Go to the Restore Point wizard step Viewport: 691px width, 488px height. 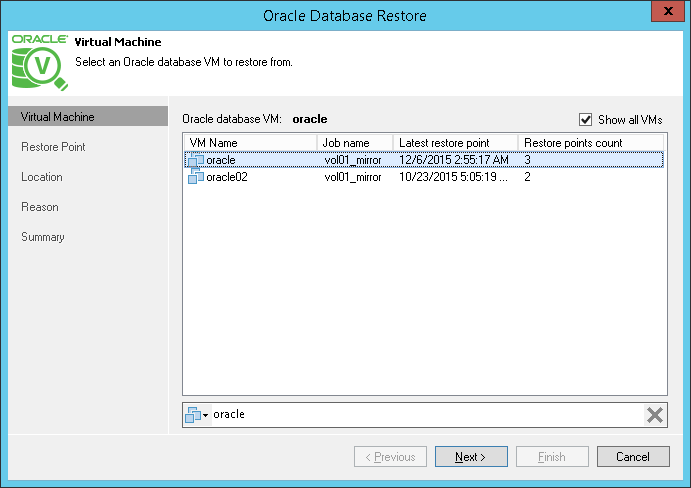pyautogui.click(x=53, y=147)
